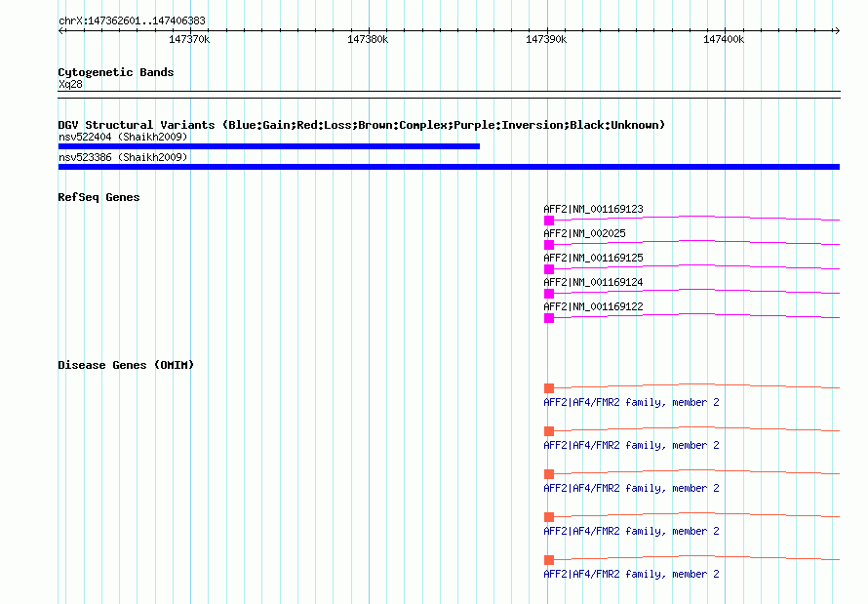The width and height of the screenshot is (868, 604).
Task: Open nsv523386 (Shaikh2009) label
Action: click(123, 157)
